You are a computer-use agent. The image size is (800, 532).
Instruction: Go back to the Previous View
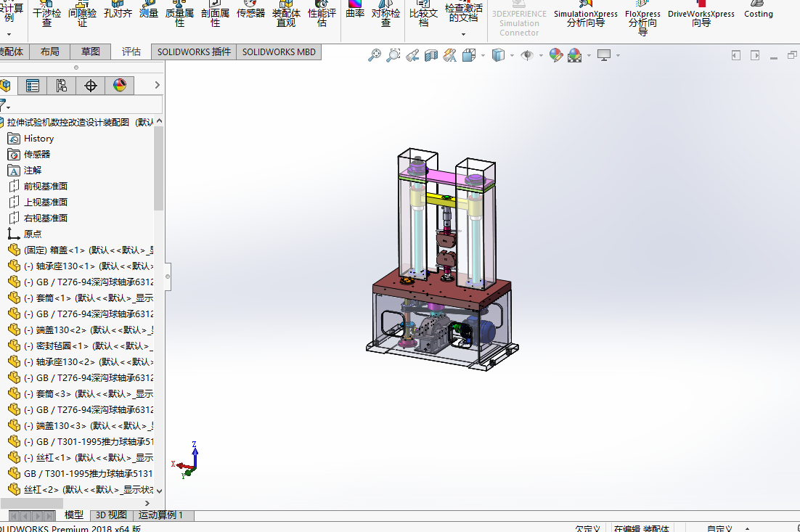tap(412, 55)
